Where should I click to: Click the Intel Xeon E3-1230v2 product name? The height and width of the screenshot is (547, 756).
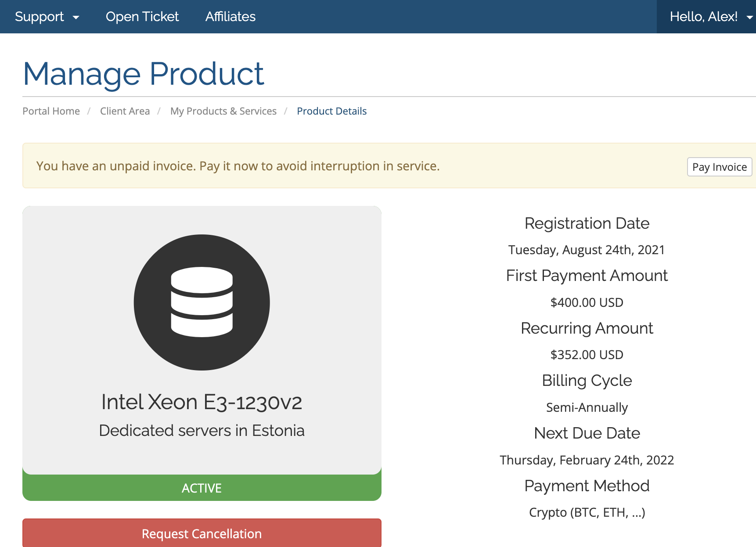[x=202, y=402]
